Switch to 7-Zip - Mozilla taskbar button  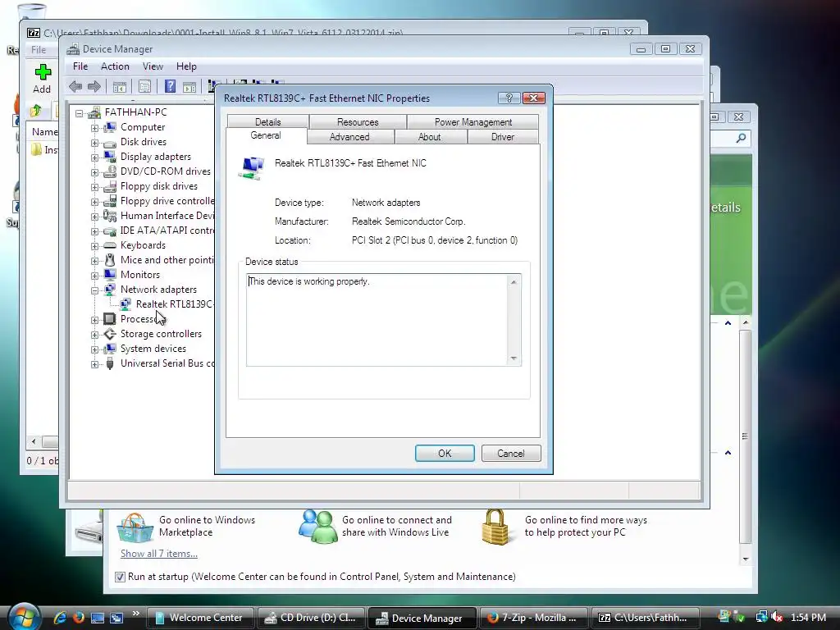click(x=532, y=618)
